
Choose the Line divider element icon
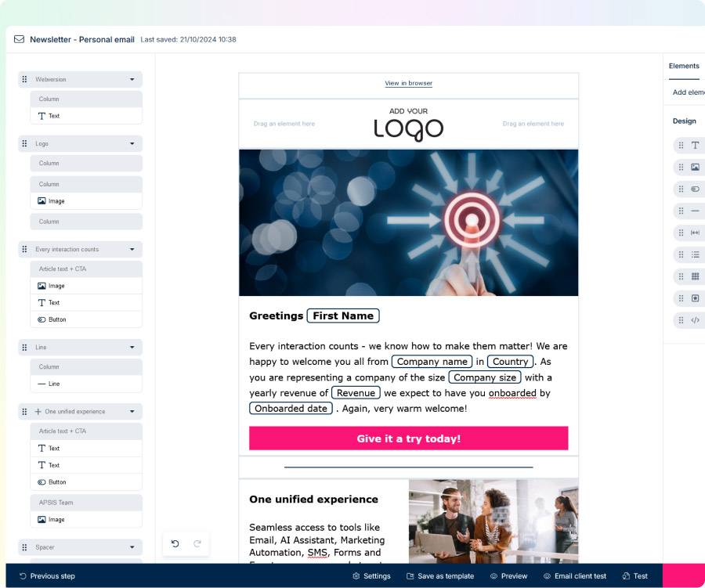[x=695, y=211]
